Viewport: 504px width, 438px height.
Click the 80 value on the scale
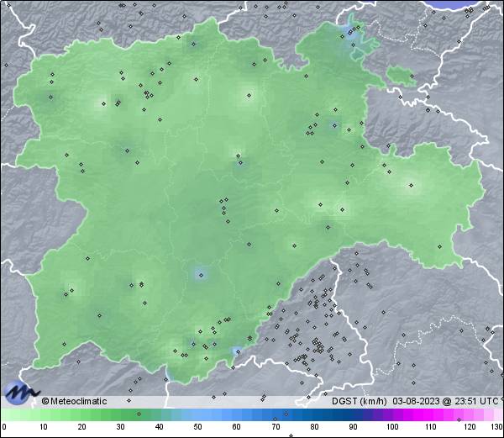coord(314,427)
